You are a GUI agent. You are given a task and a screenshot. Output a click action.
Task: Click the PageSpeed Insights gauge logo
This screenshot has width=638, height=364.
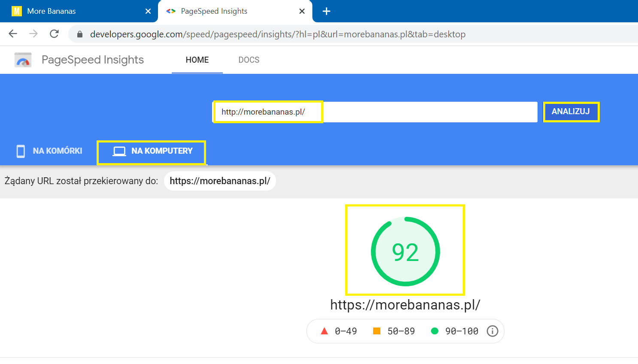pos(23,60)
